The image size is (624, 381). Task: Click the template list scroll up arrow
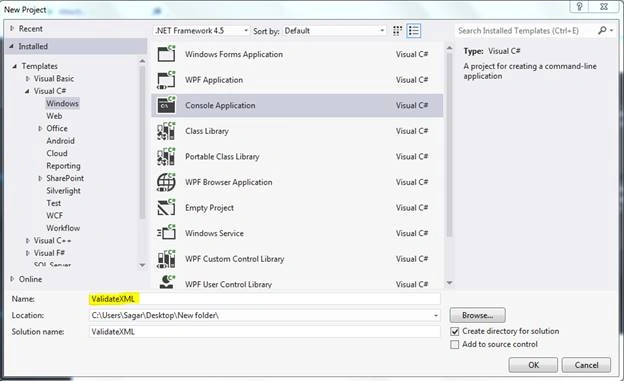(x=449, y=48)
